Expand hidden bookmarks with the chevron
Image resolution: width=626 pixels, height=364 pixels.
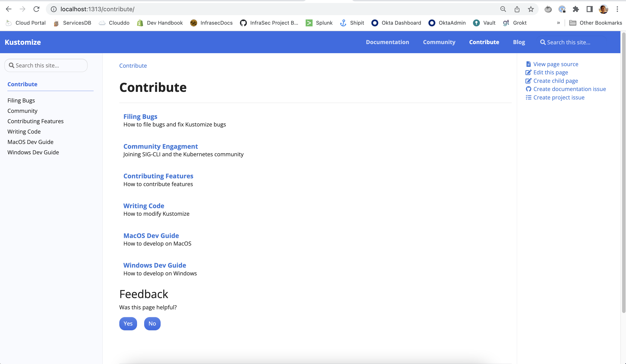[558, 23]
